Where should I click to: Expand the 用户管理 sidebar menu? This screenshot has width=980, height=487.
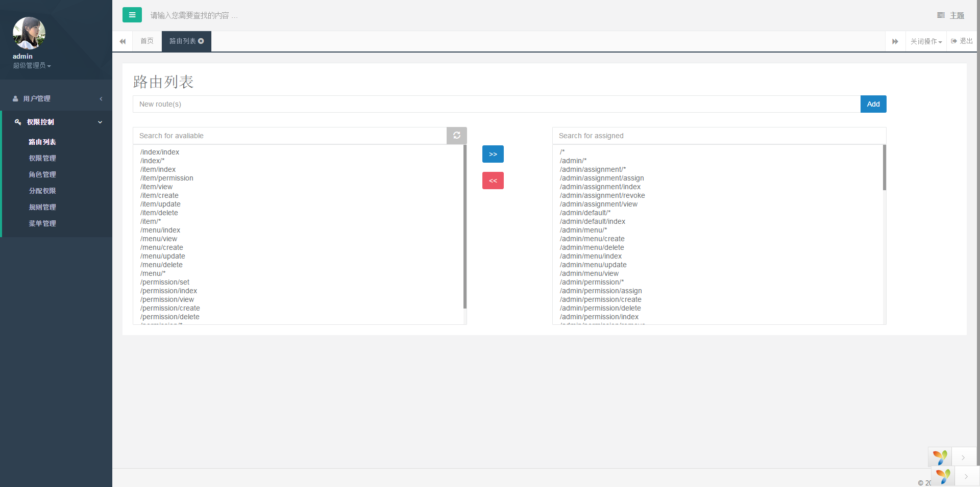tap(56, 98)
